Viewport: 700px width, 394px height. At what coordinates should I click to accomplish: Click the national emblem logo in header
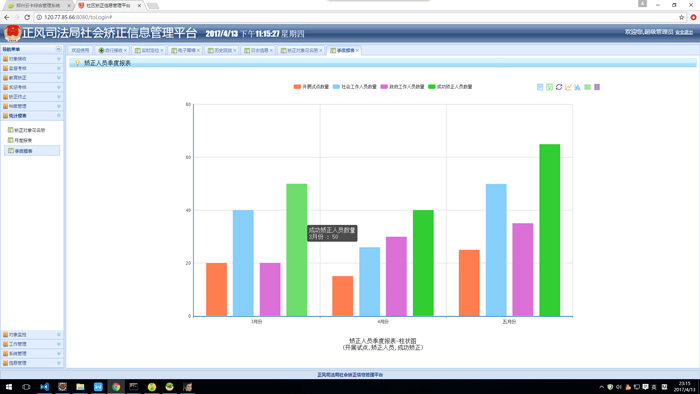12,33
